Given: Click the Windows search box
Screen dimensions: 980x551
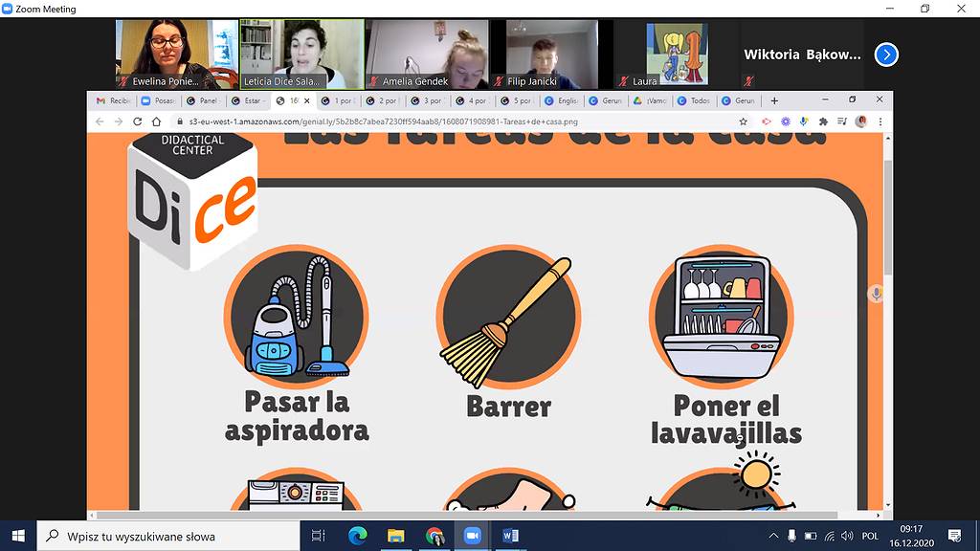Looking at the screenshot, I should click(168, 536).
